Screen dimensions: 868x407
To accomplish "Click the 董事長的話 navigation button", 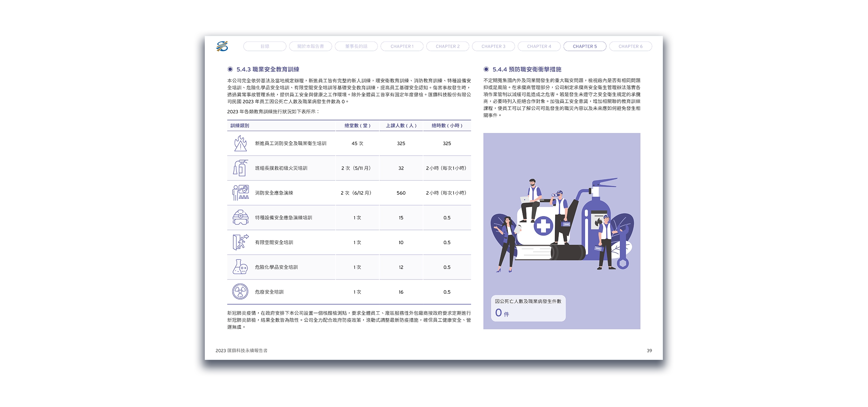I will 356,47.
